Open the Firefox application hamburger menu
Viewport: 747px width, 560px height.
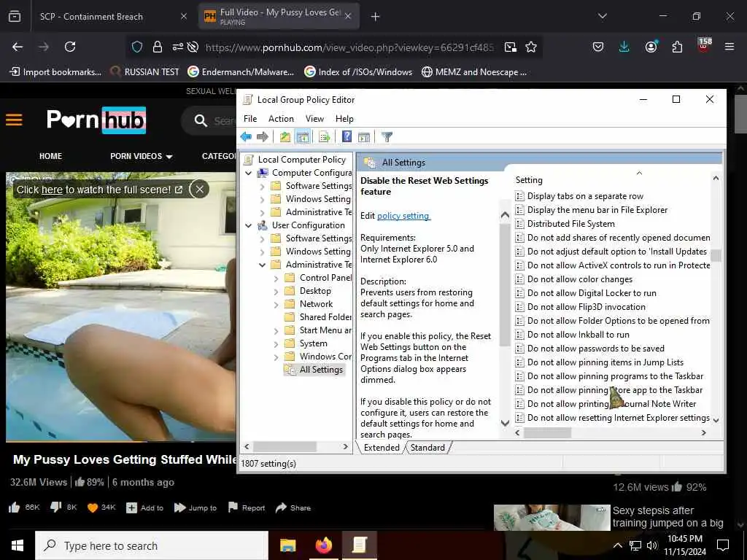pyautogui.click(x=729, y=47)
